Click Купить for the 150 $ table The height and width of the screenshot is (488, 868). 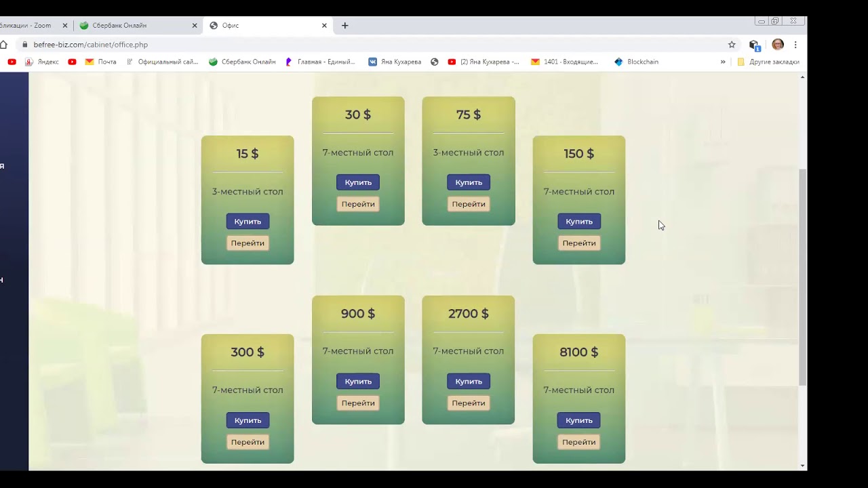point(579,222)
